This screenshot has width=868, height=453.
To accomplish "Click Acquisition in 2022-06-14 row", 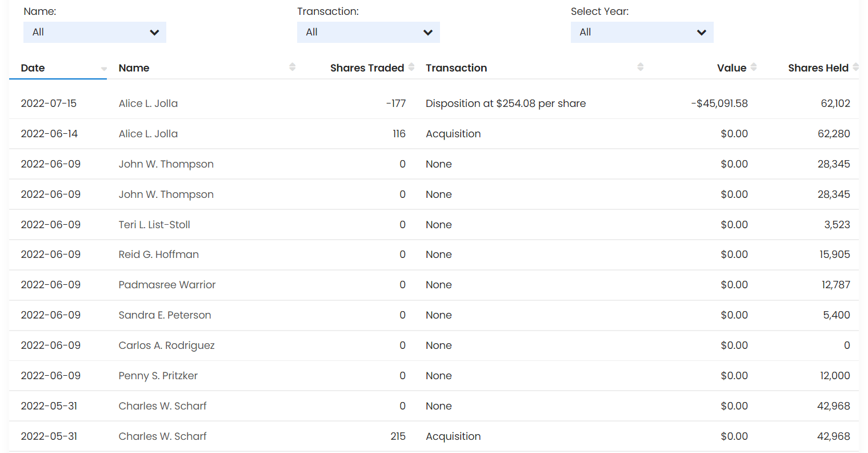I will click(453, 134).
